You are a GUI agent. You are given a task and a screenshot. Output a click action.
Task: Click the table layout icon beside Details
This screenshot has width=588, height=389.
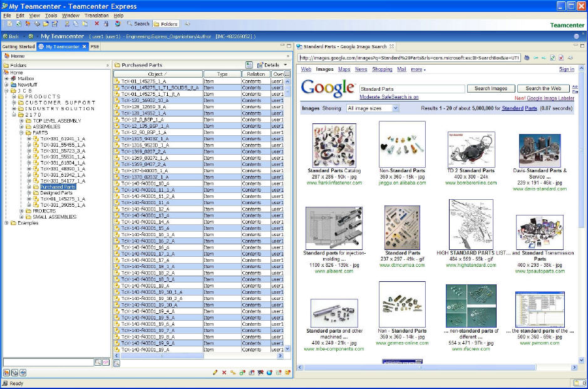[249, 65]
